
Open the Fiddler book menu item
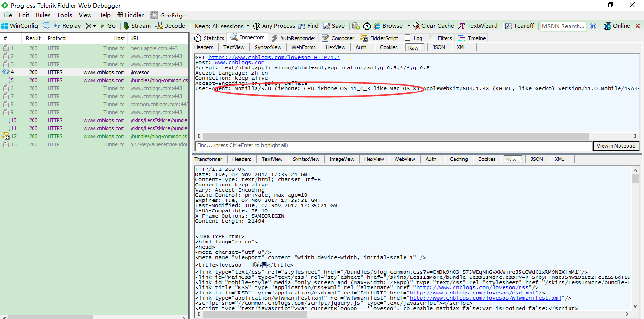[131, 15]
